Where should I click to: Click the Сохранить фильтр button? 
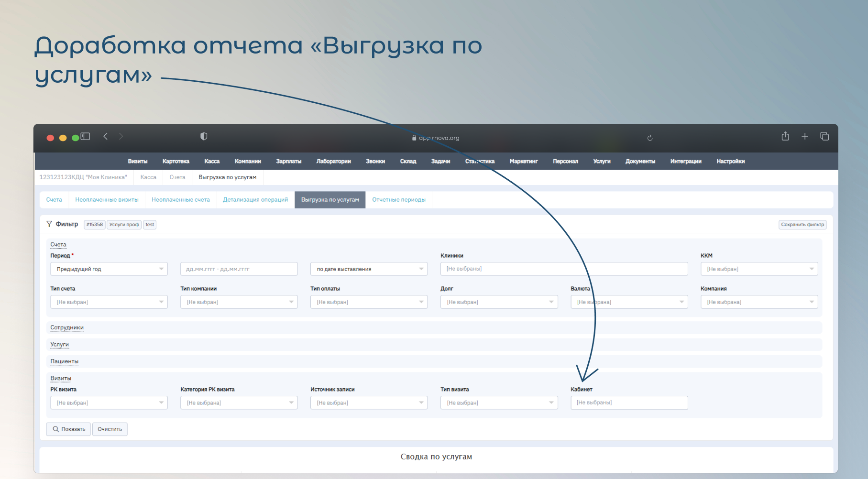[x=802, y=225]
